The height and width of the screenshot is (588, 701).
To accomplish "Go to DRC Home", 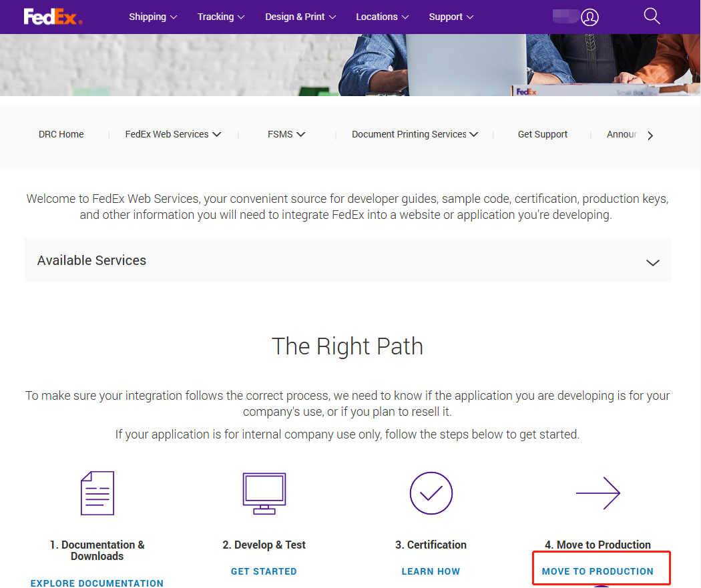I will (61, 134).
